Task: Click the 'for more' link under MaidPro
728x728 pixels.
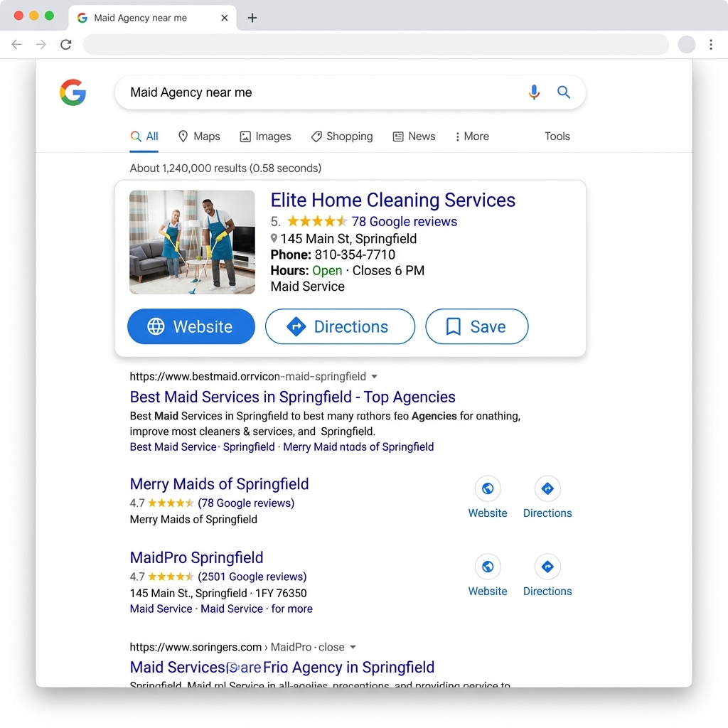Action: click(291, 609)
